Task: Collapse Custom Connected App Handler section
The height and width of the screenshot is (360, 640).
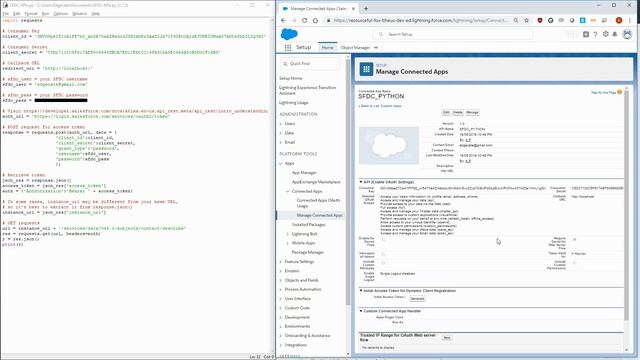Action: 361,311
